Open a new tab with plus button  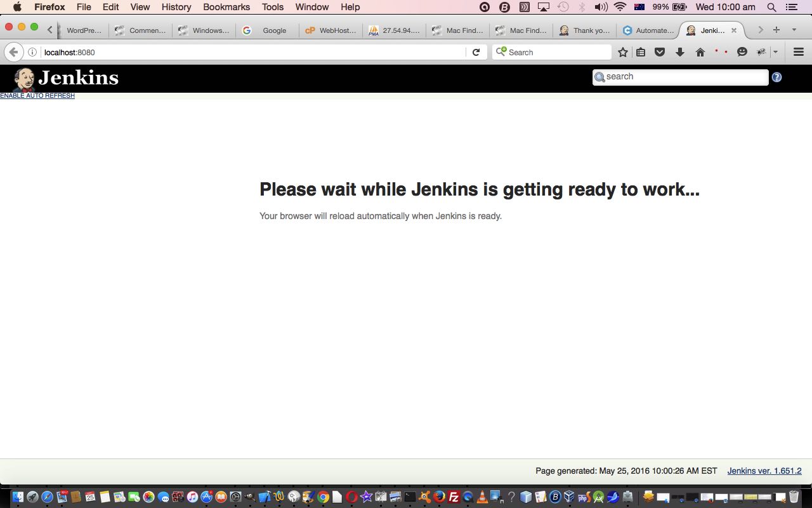point(776,30)
